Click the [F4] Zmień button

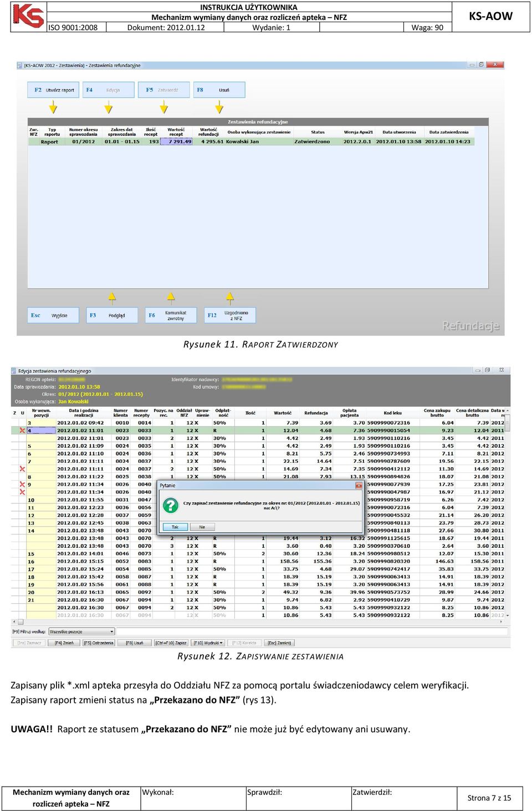coord(64,643)
